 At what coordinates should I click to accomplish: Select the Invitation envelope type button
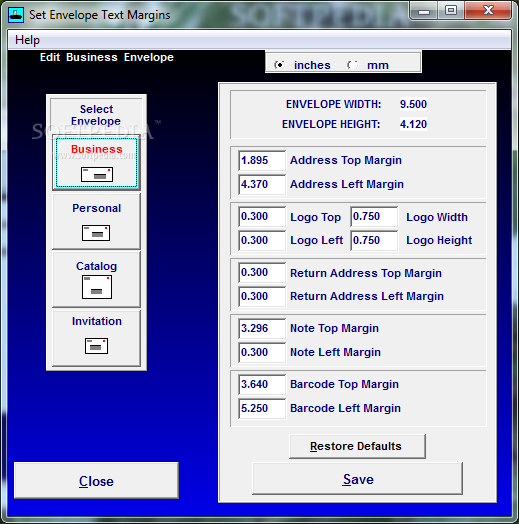[96, 338]
